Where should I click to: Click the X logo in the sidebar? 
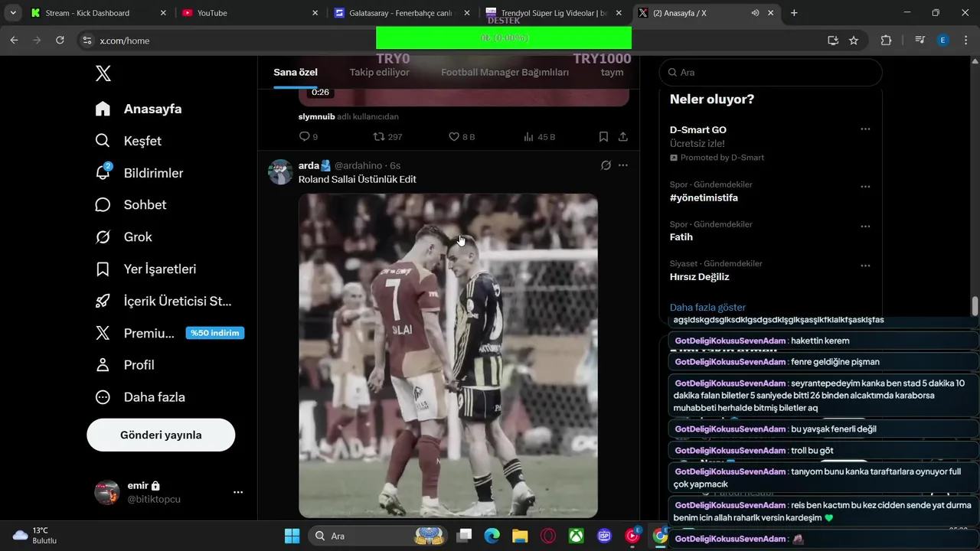click(103, 73)
